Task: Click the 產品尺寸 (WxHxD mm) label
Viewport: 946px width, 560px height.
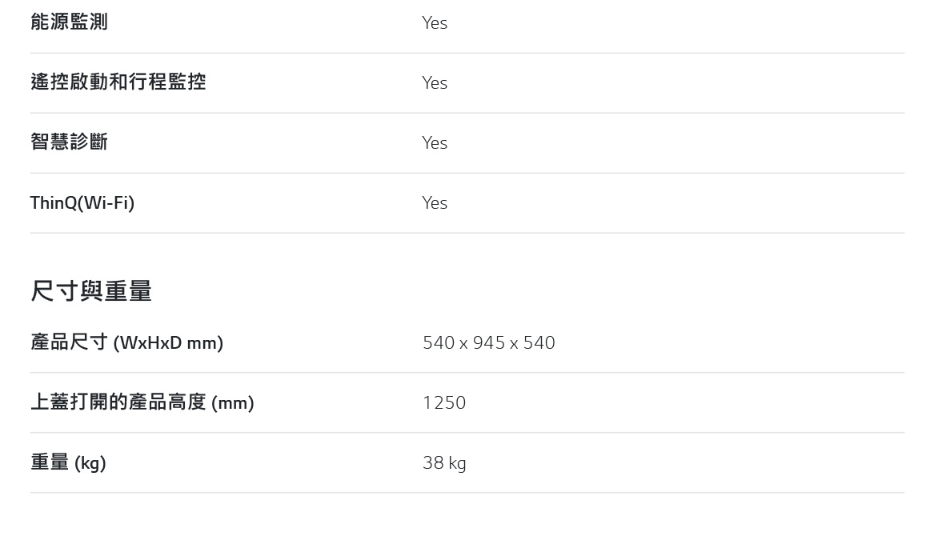Action: coord(126,342)
